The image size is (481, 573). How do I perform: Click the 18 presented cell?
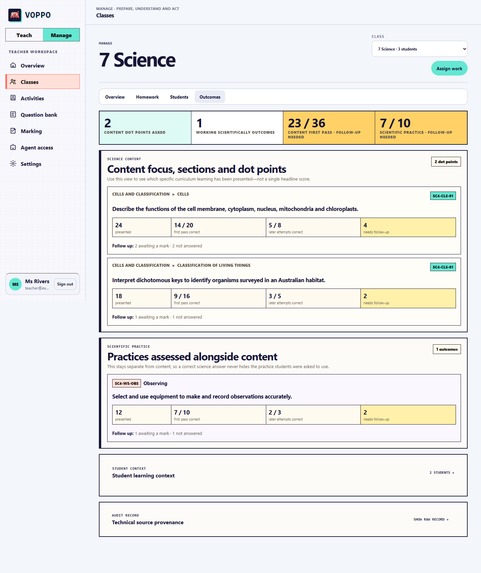[x=141, y=299]
